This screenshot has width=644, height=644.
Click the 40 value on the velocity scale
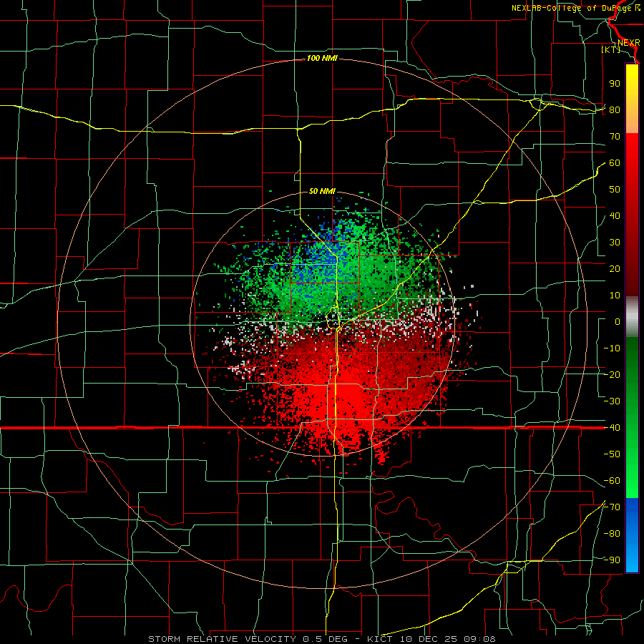[x=615, y=216]
